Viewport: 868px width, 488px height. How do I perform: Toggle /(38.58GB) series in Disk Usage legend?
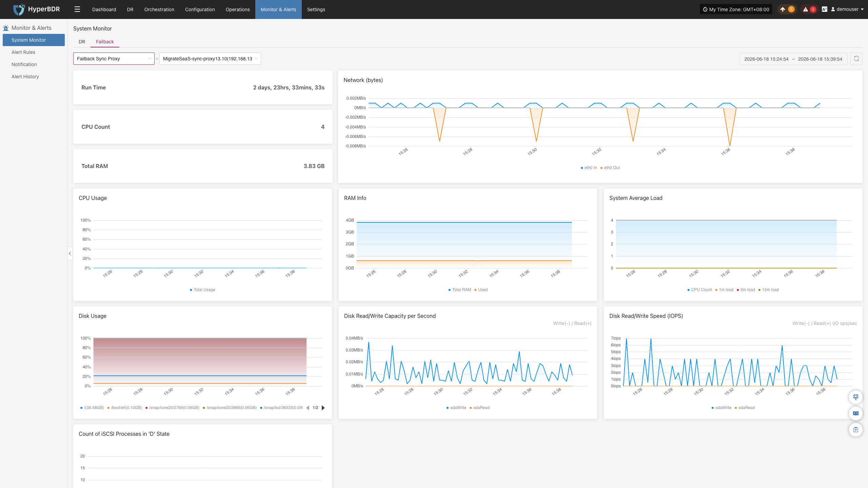pos(92,408)
